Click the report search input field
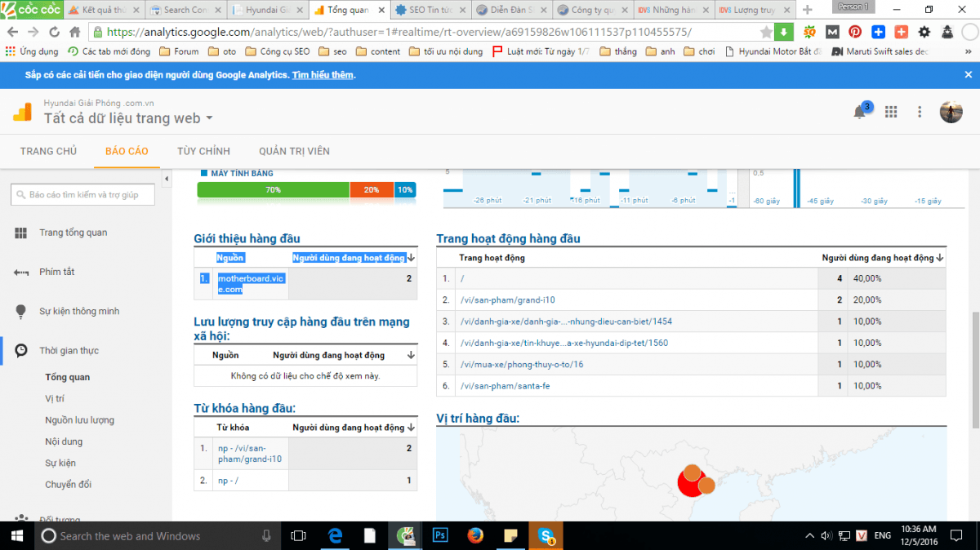 pyautogui.click(x=82, y=195)
